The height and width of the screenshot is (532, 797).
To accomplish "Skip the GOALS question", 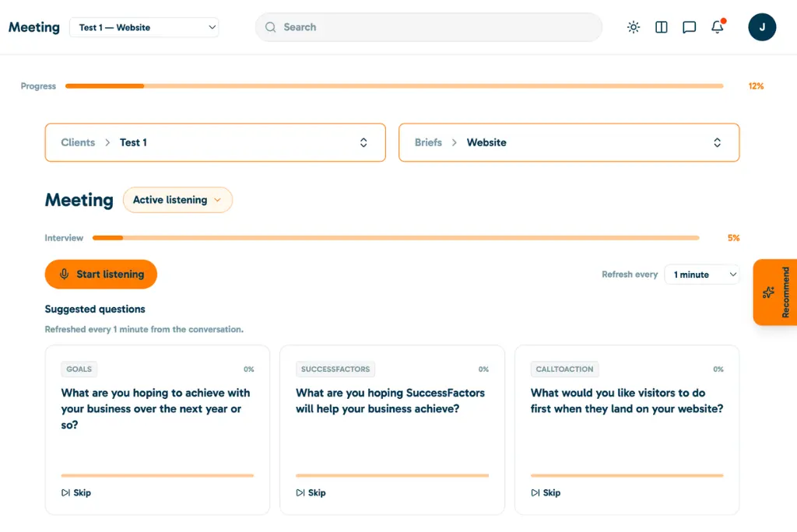I will point(76,492).
